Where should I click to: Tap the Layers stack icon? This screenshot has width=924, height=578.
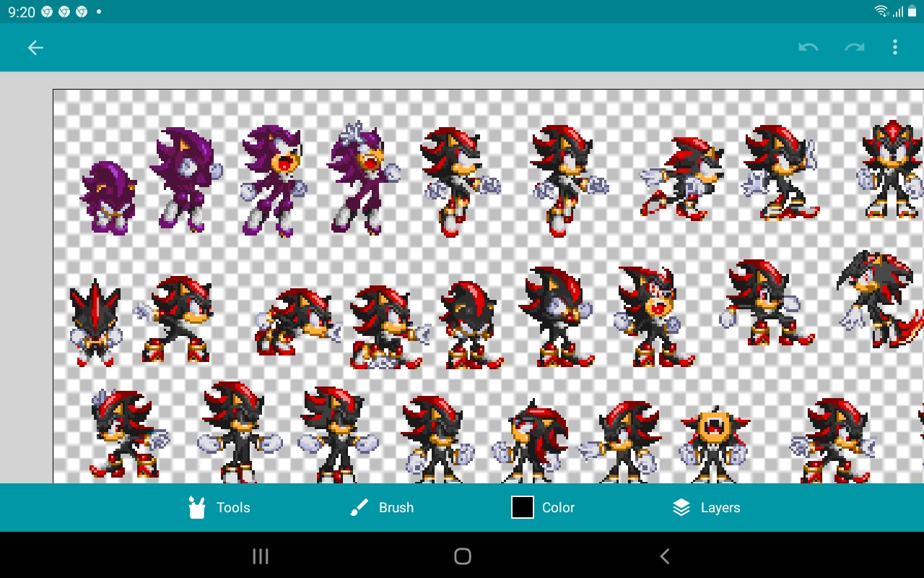click(x=681, y=507)
